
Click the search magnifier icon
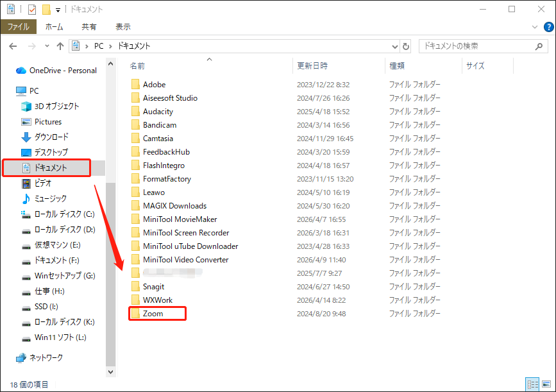[539, 46]
